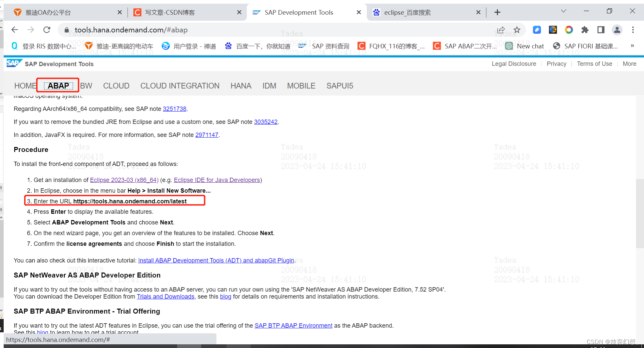Open the SAP BTP ABAP Environment link
The width and height of the screenshot is (644, 348).
tap(293, 326)
